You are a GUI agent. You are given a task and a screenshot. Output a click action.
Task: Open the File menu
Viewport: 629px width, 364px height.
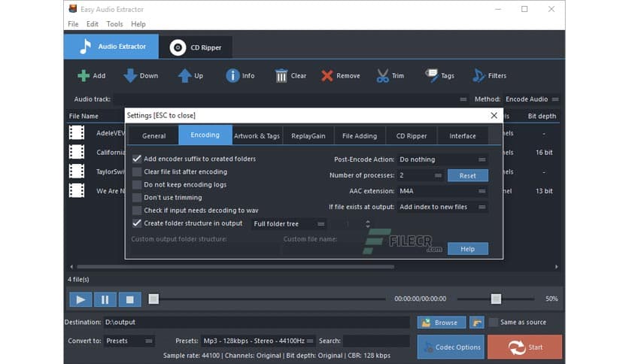pyautogui.click(x=73, y=24)
